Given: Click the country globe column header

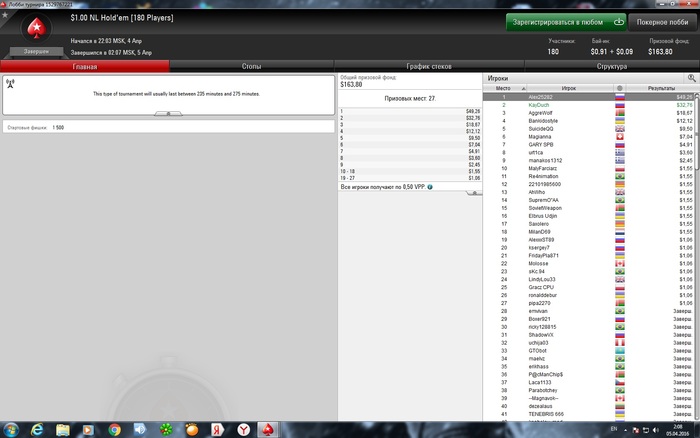Looking at the screenshot, I should click(x=619, y=88).
